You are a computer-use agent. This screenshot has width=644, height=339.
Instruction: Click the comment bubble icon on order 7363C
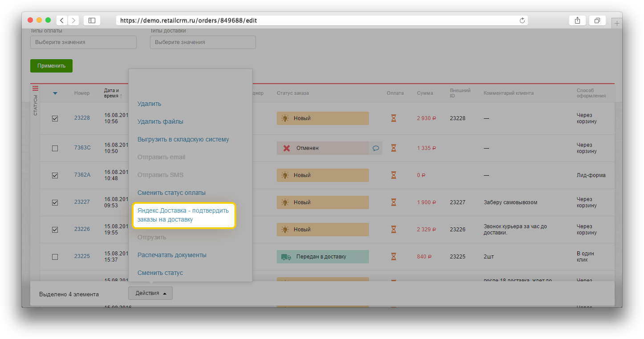[376, 148]
